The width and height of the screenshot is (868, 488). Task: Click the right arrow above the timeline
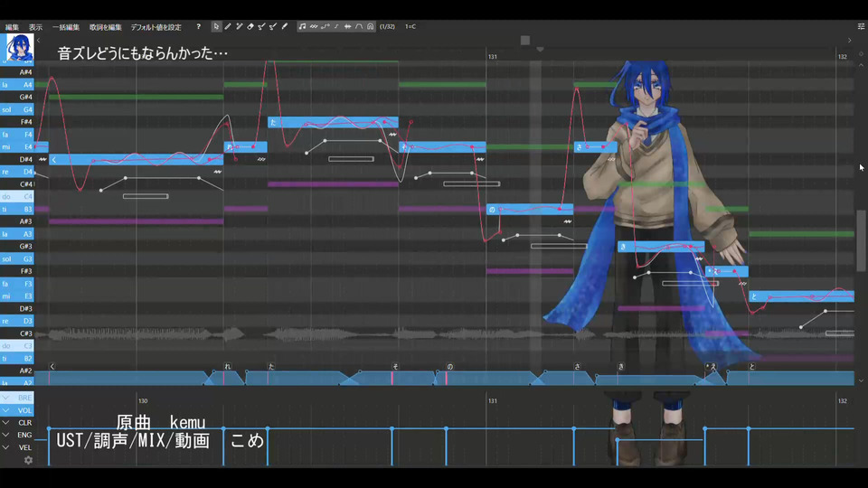coord(850,41)
